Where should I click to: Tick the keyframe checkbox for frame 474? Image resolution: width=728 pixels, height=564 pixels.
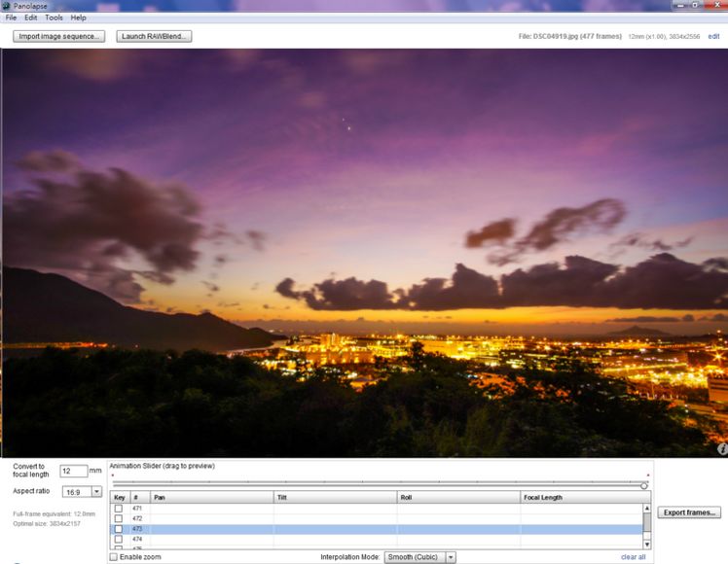[x=119, y=539]
